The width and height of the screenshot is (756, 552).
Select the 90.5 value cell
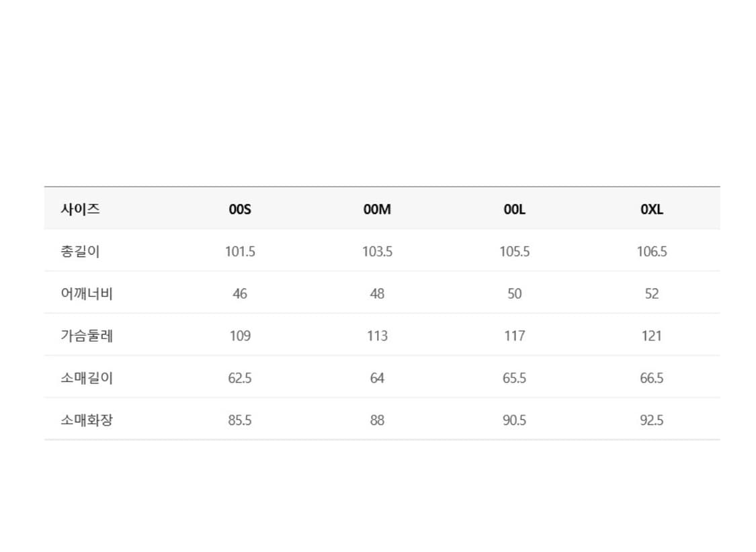click(x=514, y=420)
